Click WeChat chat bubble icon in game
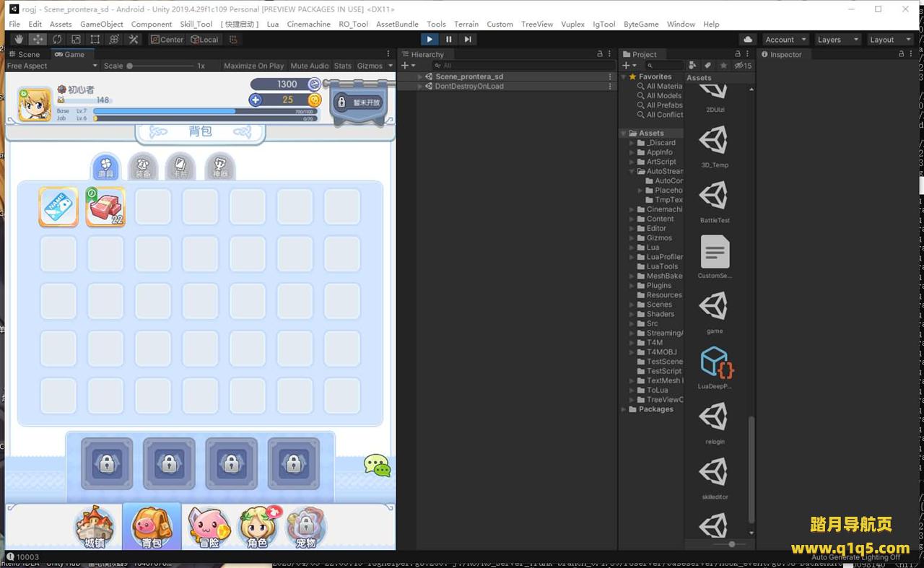The width and height of the screenshot is (924, 568). pyautogui.click(x=377, y=466)
